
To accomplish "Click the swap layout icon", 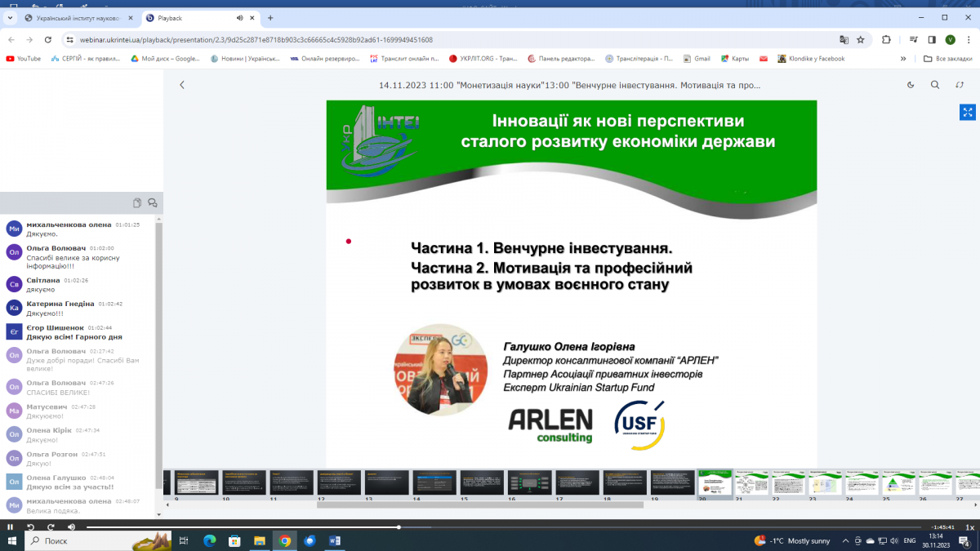I will pyautogui.click(x=960, y=85).
